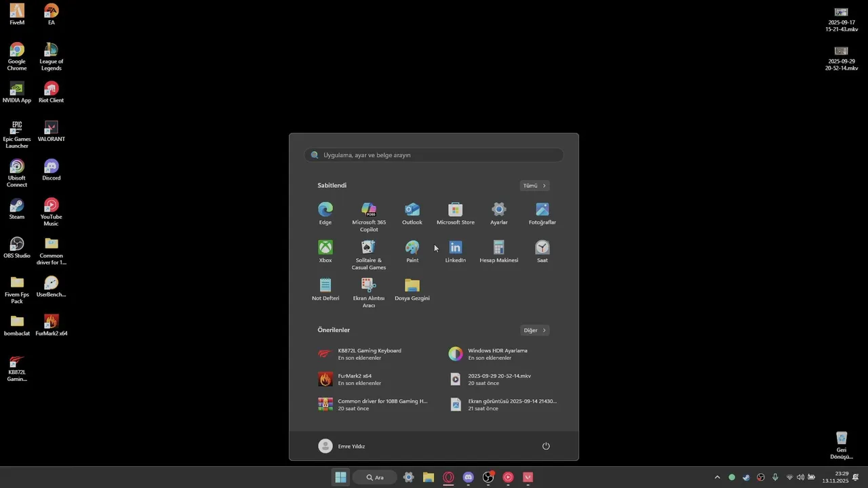Select bombaclat folder on desktop

pyautogui.click(x=17, y=326)
